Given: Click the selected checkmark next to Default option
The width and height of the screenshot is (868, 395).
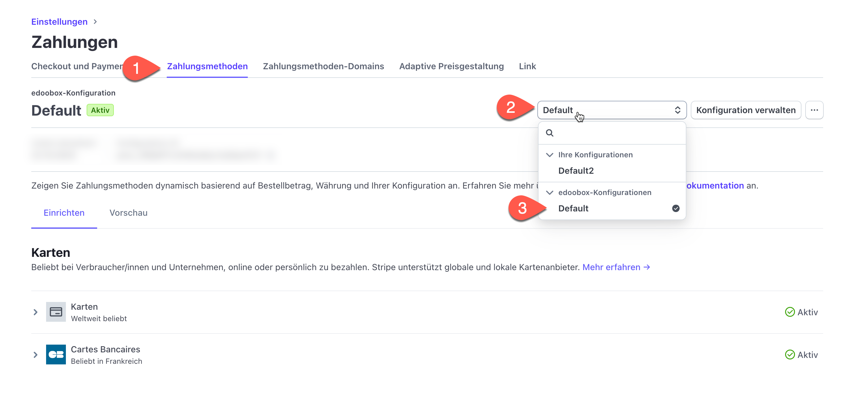Looking at the screenshot, I should click(x=676, y=208).
